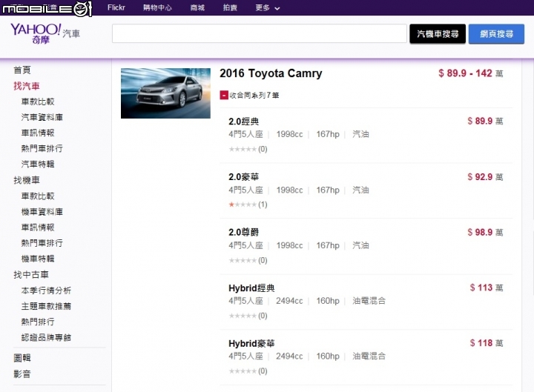Open the Hybrid經典 model
The height and width of the screenshot is (392, 534).
[x=251, y=288]
